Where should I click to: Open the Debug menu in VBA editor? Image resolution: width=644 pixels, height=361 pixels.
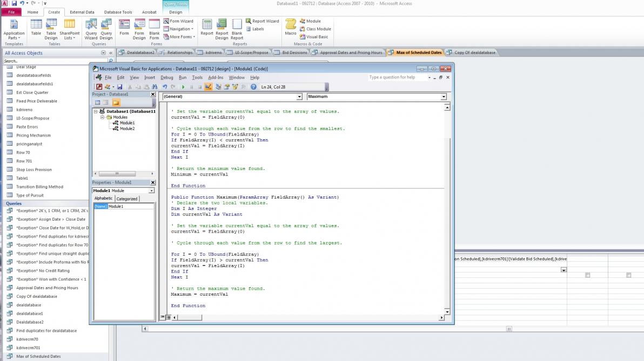coord(166,78)
